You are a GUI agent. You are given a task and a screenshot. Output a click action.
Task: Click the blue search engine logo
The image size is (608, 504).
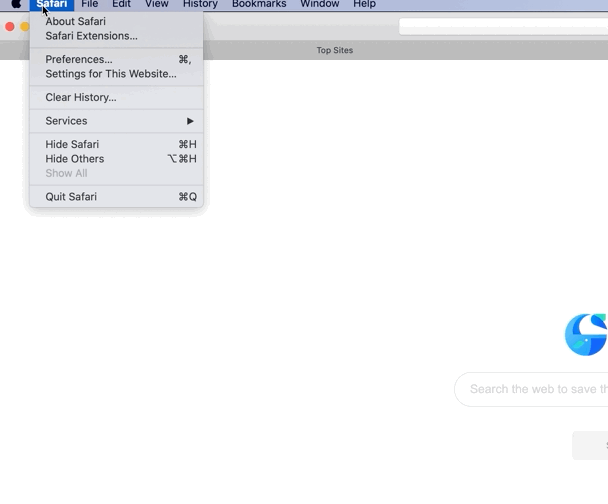click(587, 335)
